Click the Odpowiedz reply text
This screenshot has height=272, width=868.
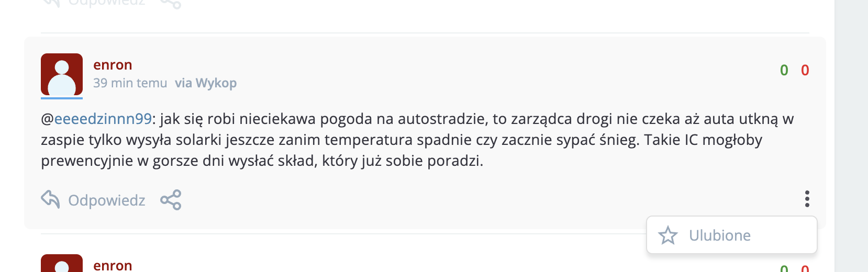point(107,200)
